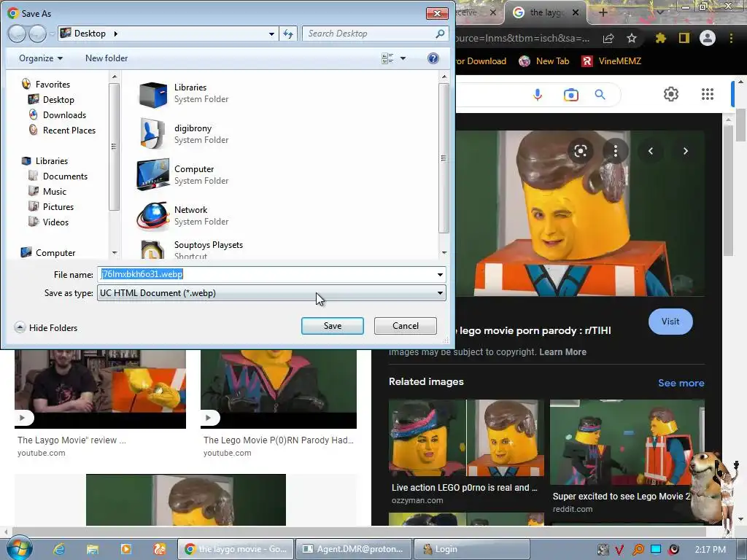Open the recent pages dropdown beside the navigation arrows
Screen dimensions: 747x560
pyautogui.click(x=53, y=34)
